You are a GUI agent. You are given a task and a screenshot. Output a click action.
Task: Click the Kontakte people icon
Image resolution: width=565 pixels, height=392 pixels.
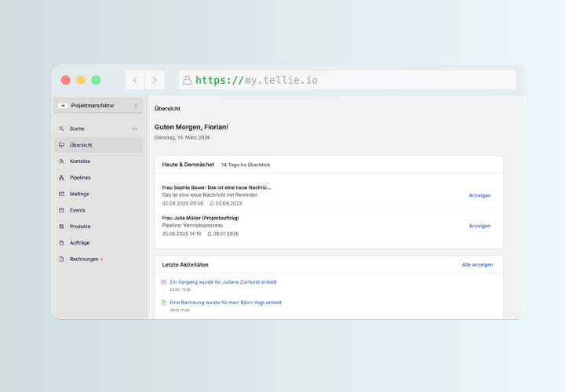pyautogui.click(x=61, y=162)
